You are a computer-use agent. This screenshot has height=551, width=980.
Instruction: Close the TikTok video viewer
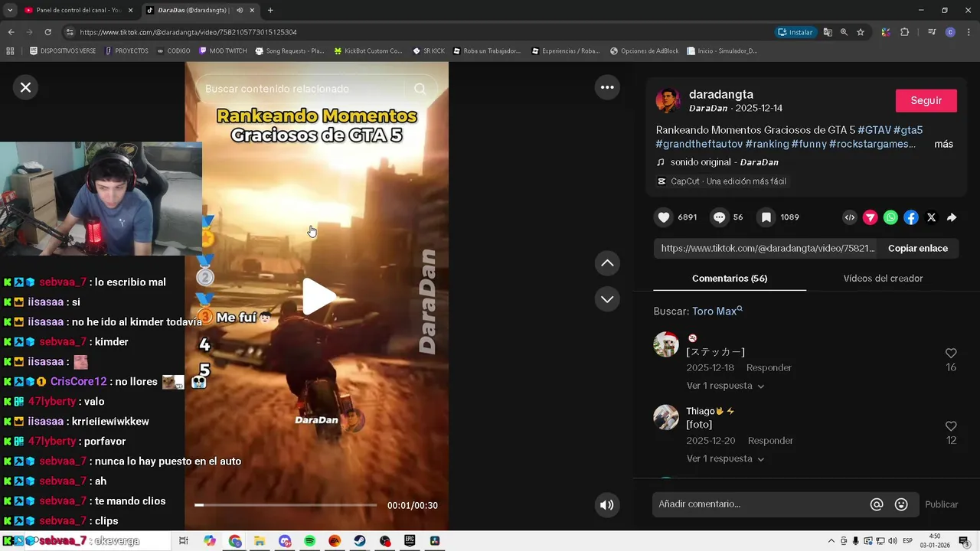tap(25, 87)
